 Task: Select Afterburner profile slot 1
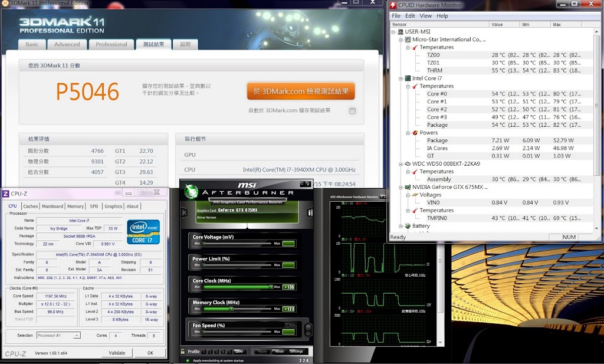tap(205, 352)
